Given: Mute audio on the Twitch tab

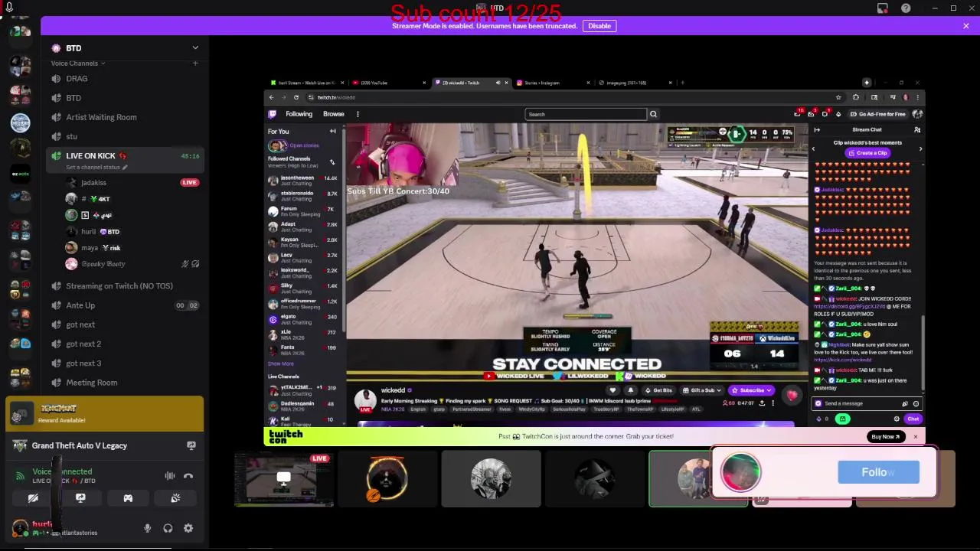Looking at the screenshot, I should pyautogui.click(x=498, y=83).
